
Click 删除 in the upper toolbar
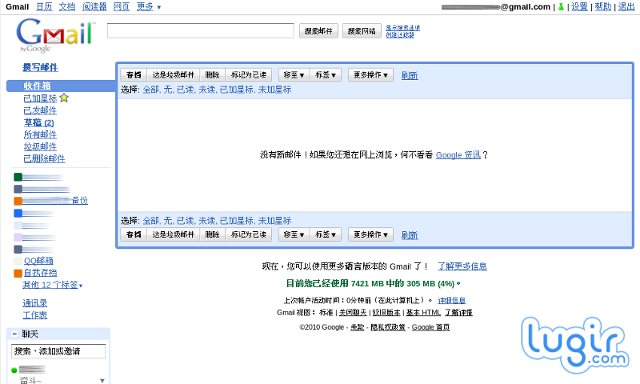(x=212, y=75)
